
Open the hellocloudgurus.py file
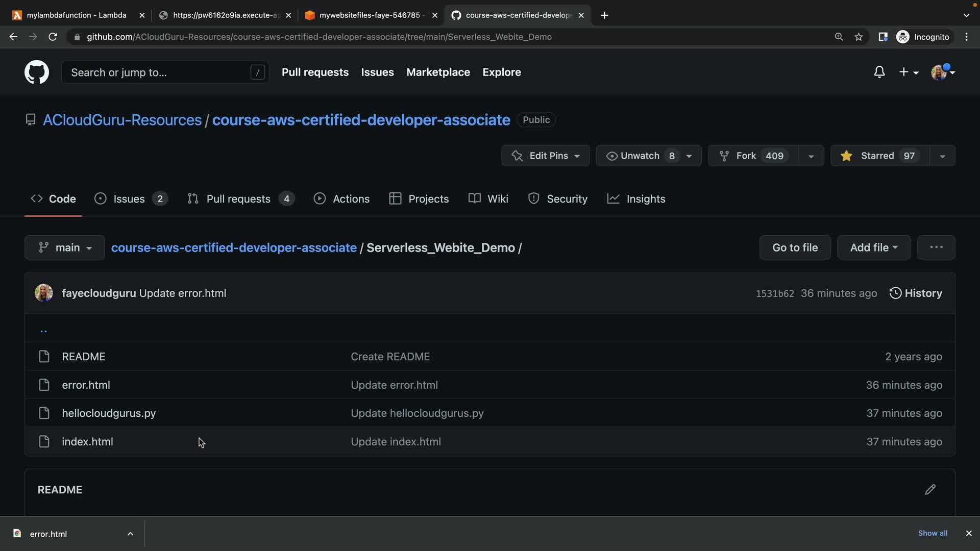coord(109,413)
